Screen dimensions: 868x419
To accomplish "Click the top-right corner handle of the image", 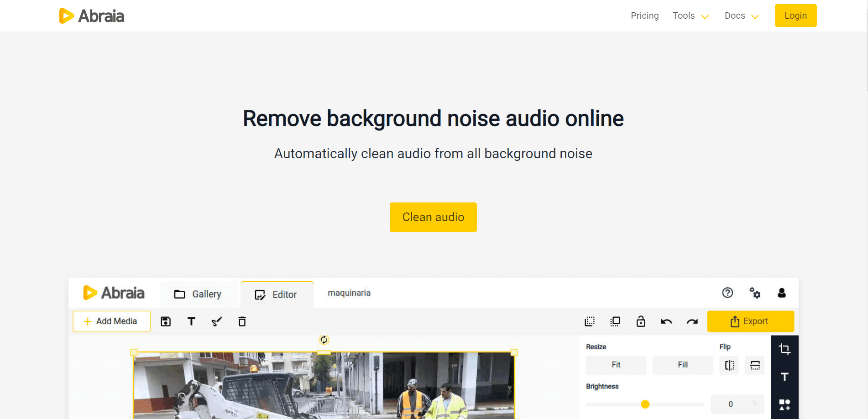I will point(514,352).
